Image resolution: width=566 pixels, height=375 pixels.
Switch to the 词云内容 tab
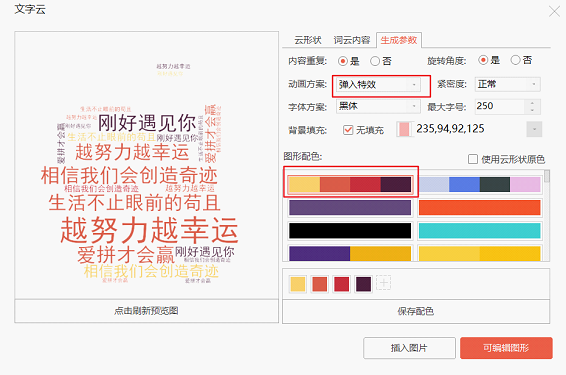tap(352, 40)
